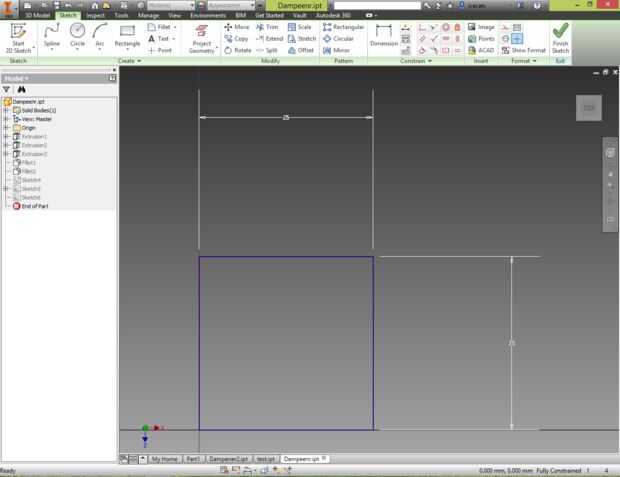Select the Circle tool
The height and width of the screenshot is (477, 620).
point(78,36)
